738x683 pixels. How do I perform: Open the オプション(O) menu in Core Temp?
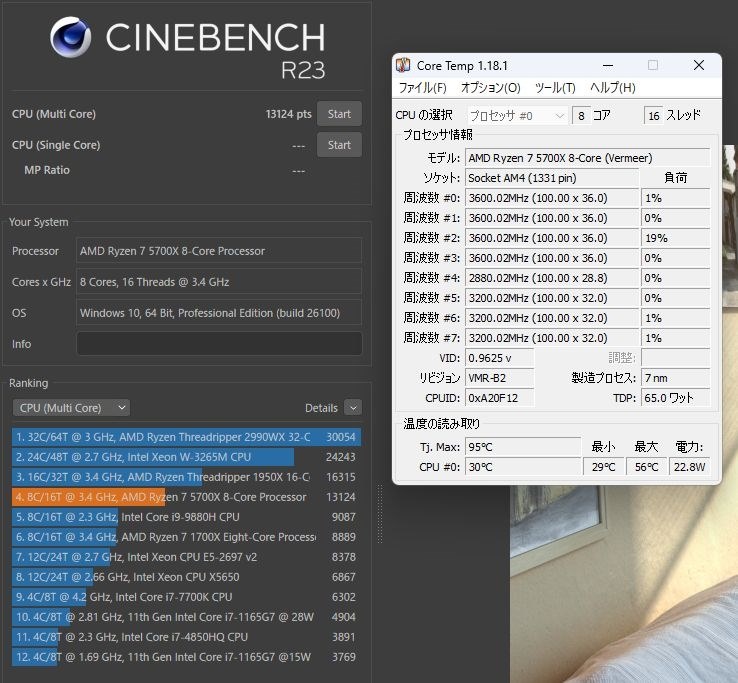[x=490, y=88]
